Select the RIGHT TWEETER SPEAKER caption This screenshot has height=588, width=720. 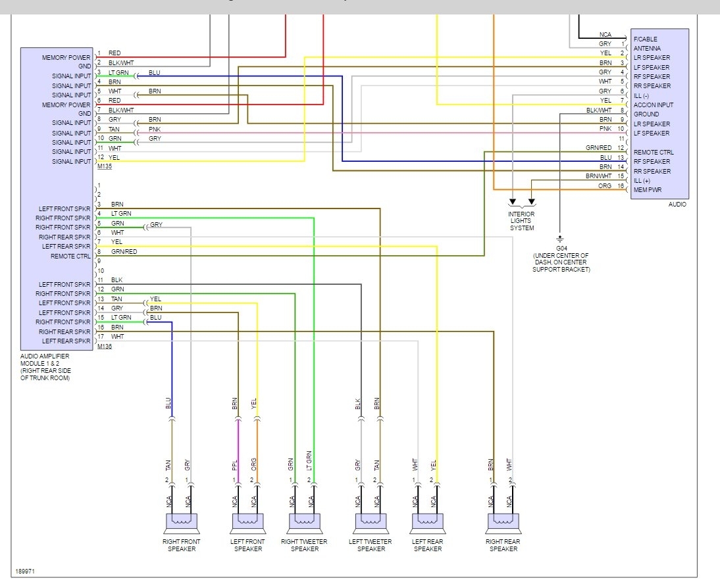[305, 545]
